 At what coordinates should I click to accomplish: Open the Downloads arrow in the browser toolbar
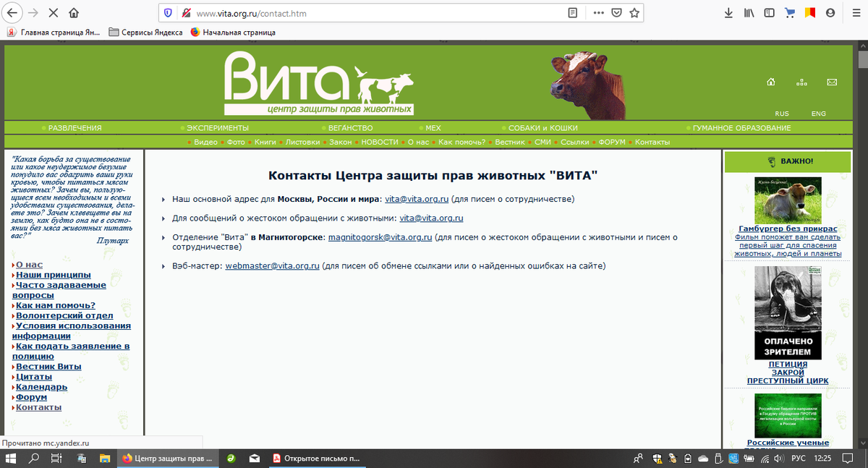click(729, 12)
